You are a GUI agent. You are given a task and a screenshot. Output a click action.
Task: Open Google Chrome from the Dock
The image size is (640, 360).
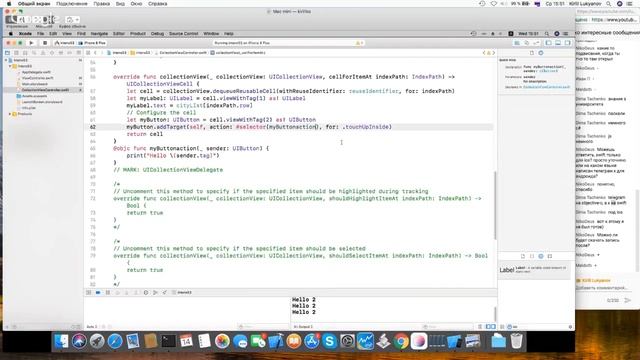click(x=401, y=341)
